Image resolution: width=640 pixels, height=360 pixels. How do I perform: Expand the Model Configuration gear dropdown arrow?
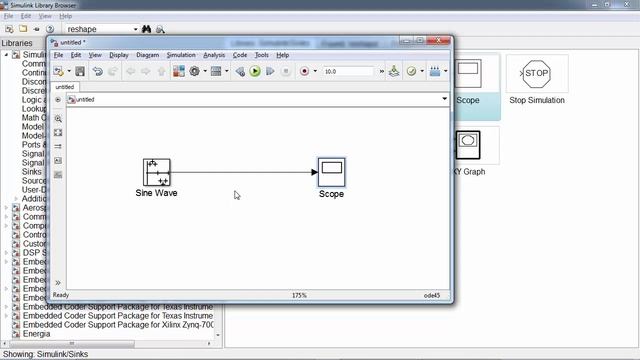[x=205, y=71]
